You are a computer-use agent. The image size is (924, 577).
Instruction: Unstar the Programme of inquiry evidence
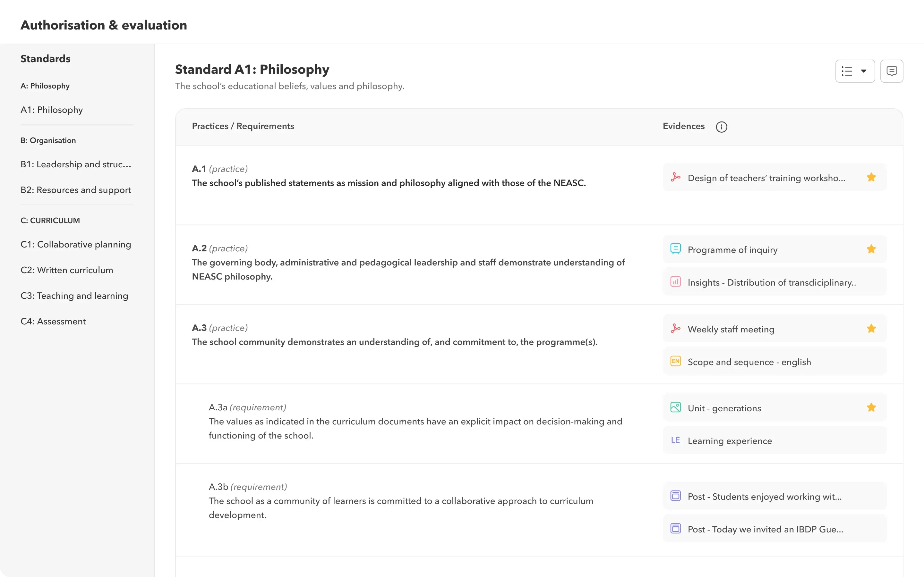point(871,249)
